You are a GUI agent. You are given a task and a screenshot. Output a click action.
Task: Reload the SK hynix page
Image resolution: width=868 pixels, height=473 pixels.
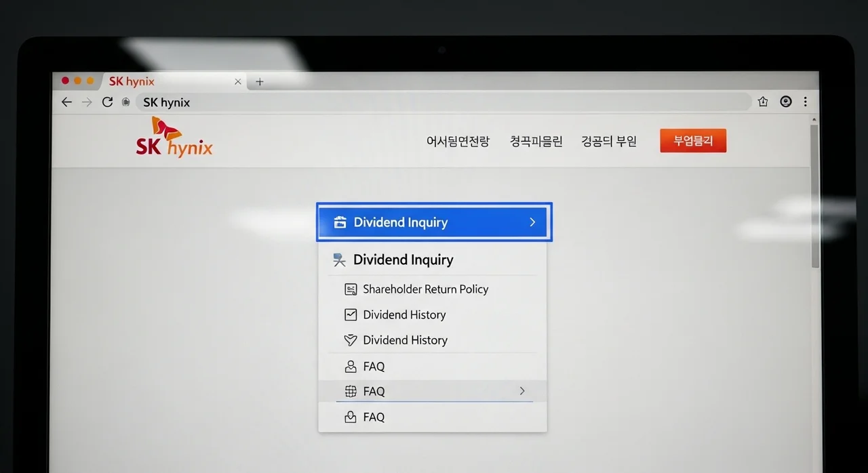[107, 102]
